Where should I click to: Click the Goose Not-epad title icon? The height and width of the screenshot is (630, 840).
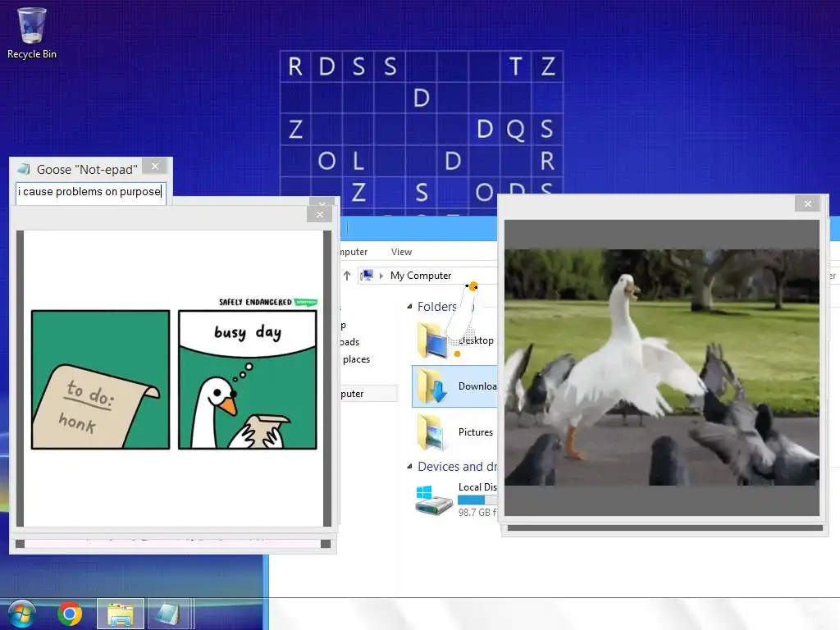tap(24, 169)
